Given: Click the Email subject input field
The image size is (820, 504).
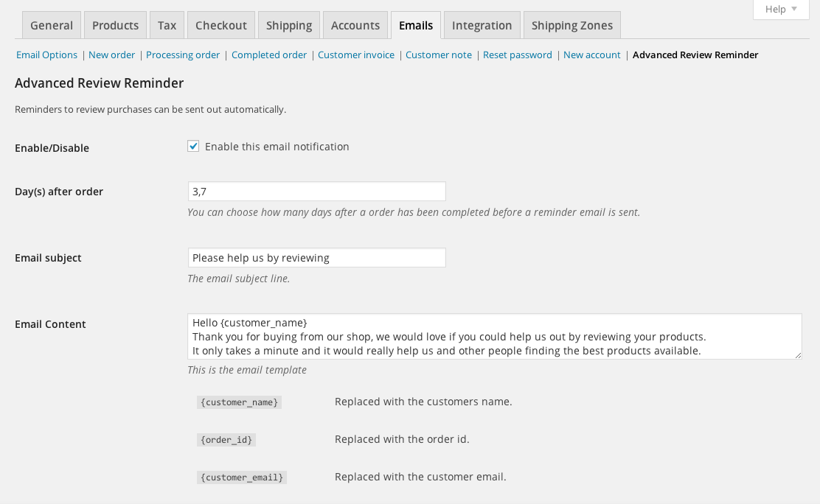Looking at the screenshot, I should click(316, 257).
